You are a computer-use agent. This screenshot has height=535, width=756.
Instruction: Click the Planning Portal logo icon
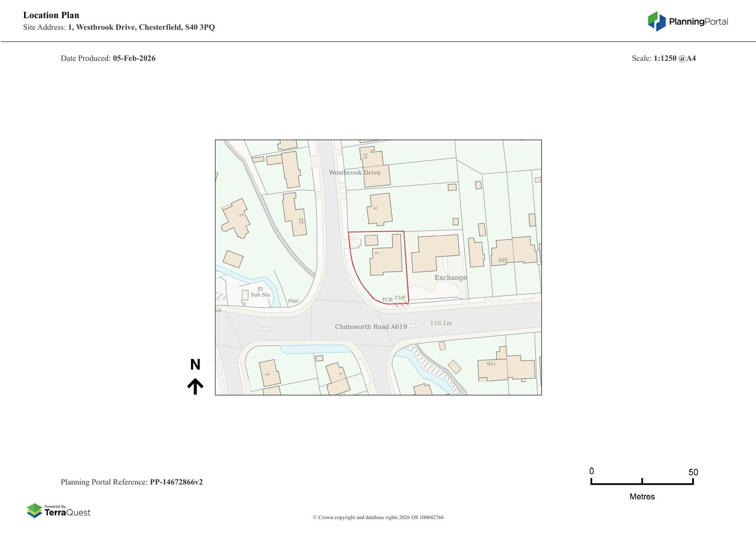coord(656,21)
